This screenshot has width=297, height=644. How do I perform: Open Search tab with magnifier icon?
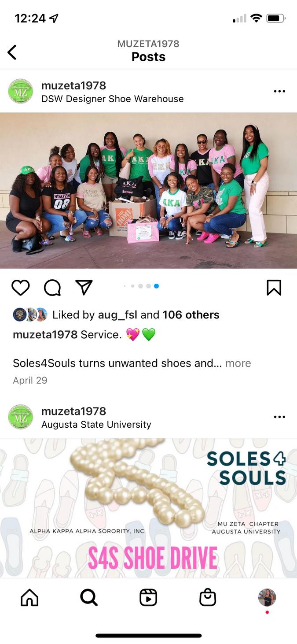tap(88, 598)
